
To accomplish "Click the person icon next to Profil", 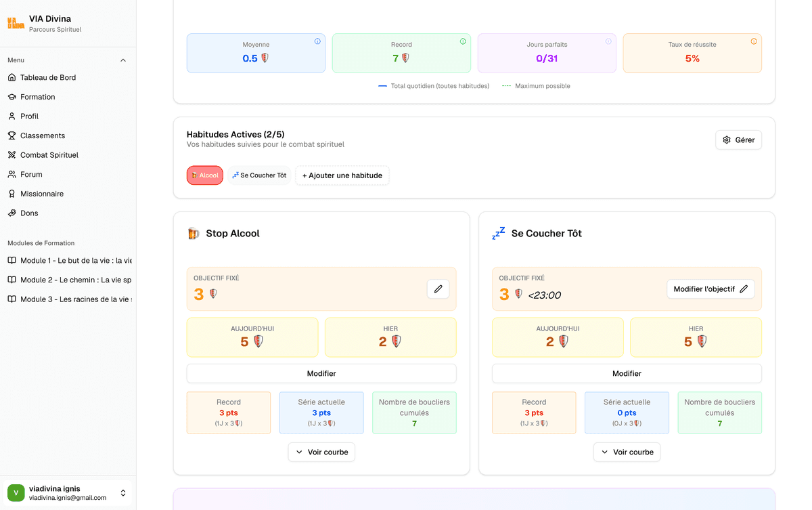I will click(12, 116).
